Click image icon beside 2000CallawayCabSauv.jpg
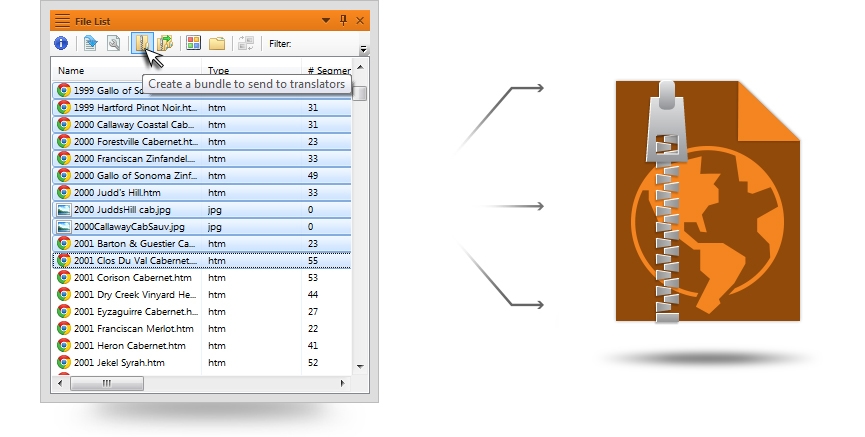This screenshot has width=865, height=437. 64,227
